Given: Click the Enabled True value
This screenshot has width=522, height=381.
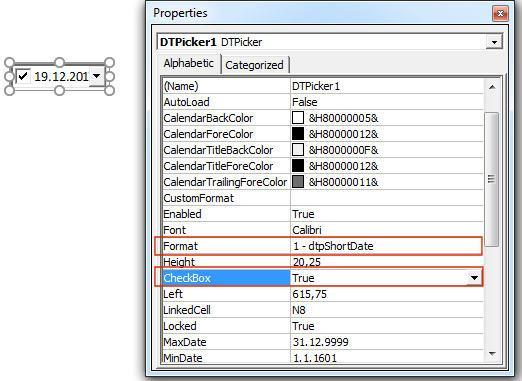Looking at the screenshot, I should click(303, 214).
